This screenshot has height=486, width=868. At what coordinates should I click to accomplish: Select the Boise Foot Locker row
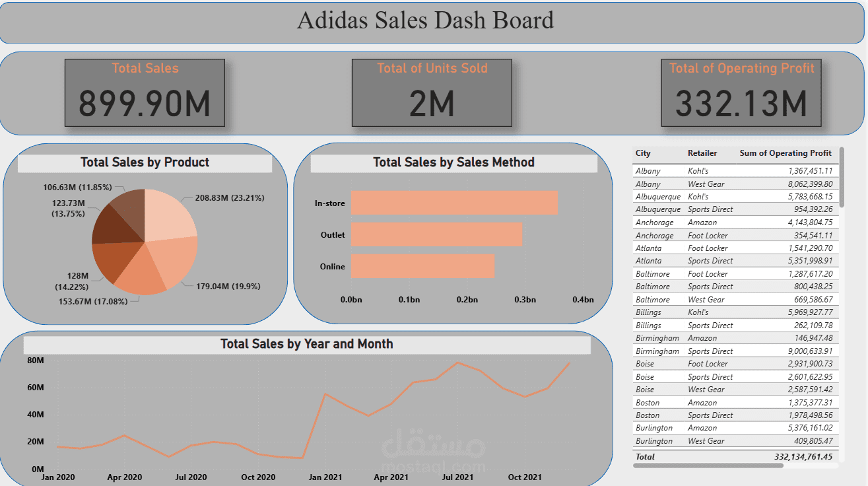tap(735, 364)
